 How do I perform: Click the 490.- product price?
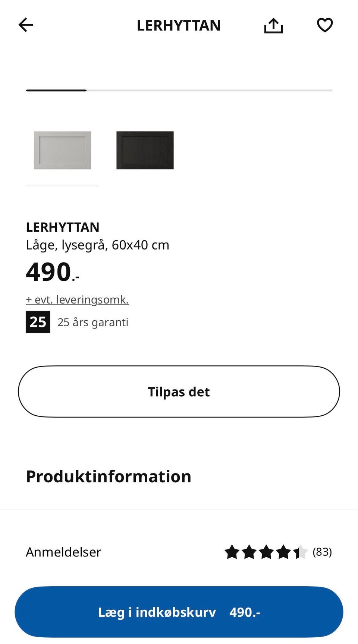[x=52, y=272]
